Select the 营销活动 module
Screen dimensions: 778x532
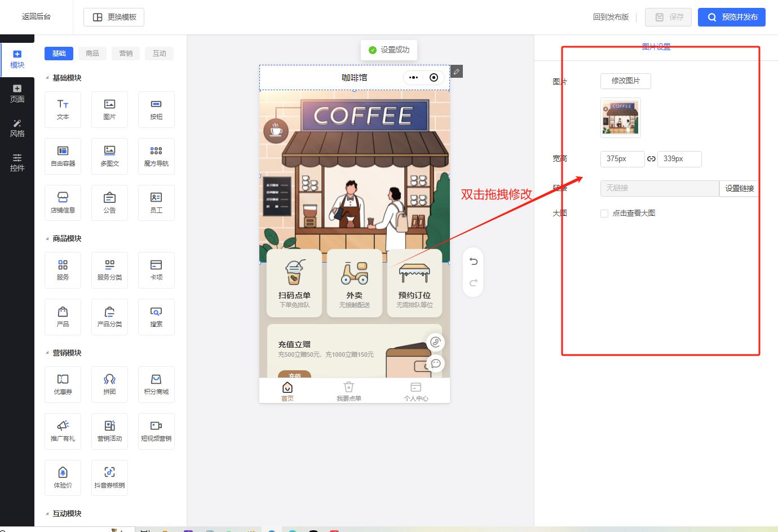109,431
